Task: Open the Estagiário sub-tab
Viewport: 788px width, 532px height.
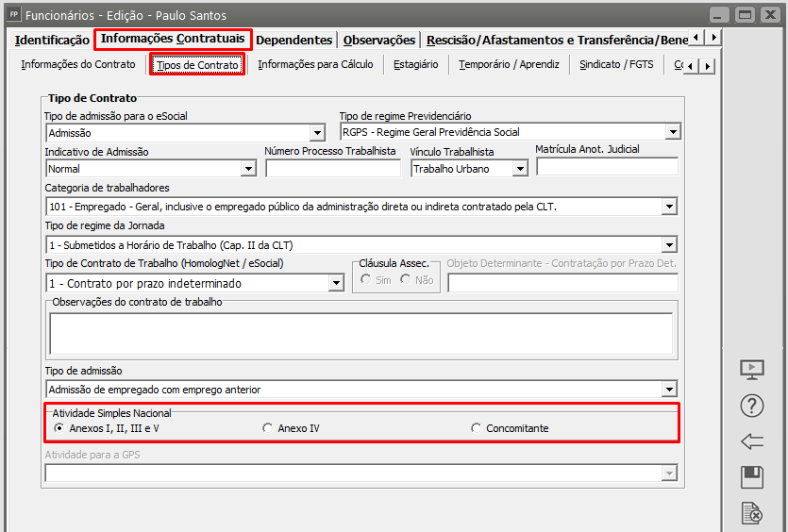Action: click(x=415, y=64)
